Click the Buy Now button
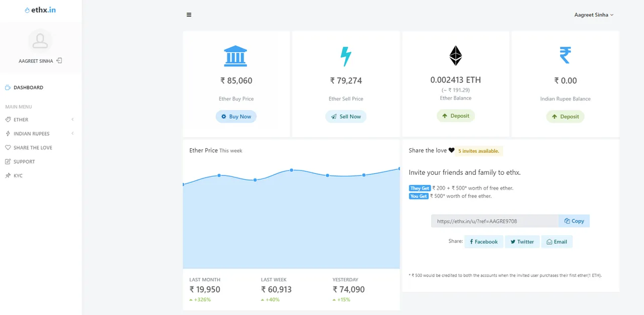The width and height of the screenshot is (644, 315). 236,117
